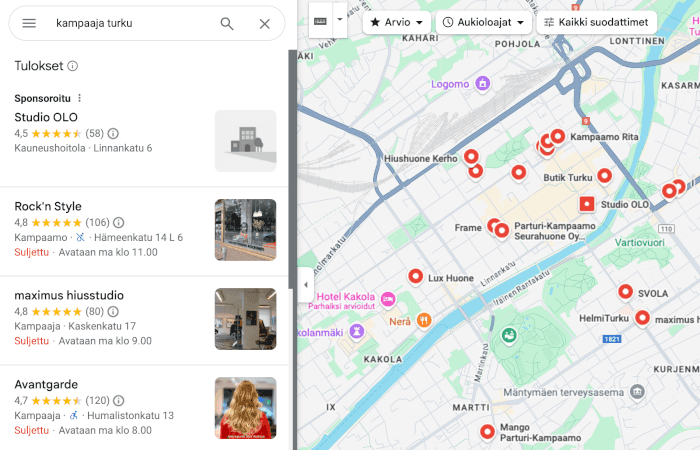Select the Kakolanmäki purple landmark marker
The height and width of the screenshot is (450, 700).
pos(356,331)
